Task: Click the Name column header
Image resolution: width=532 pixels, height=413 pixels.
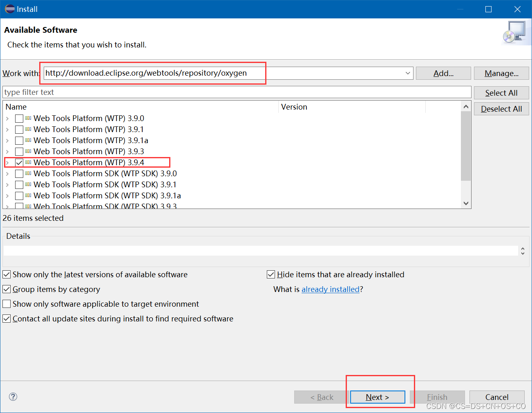Action: click(141, 107)
